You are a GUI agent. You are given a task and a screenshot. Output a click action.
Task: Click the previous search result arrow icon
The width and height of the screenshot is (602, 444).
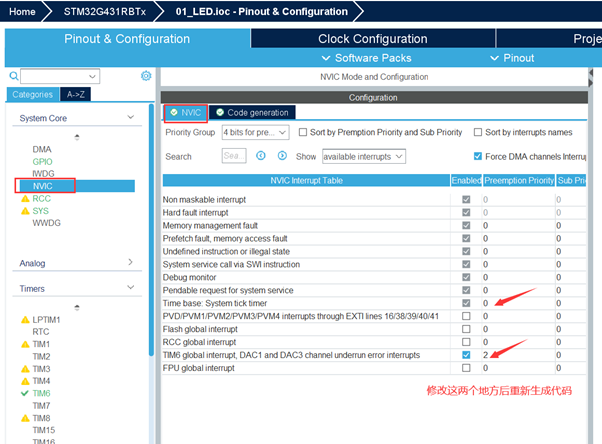point(261,156)
